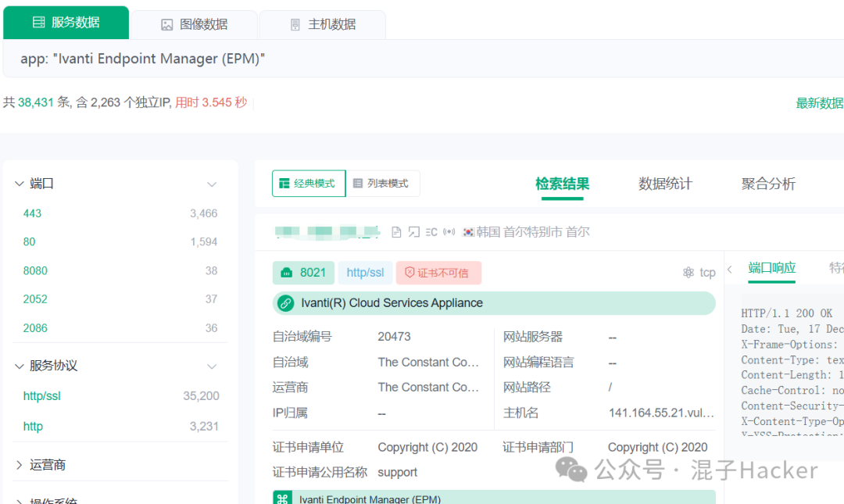The height and width of the screenshot is (504, 844).
Task: Collapse the 服务协议 filter section
Action: [x=20, y=366]
